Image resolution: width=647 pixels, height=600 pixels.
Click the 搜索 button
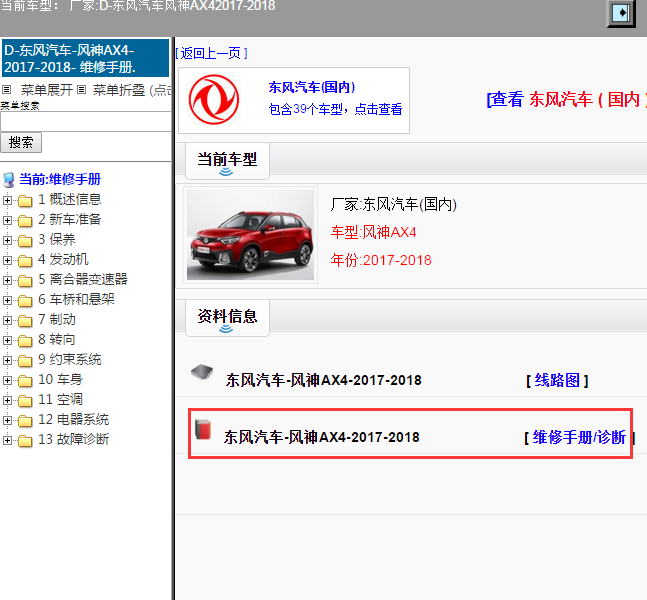tap(21, 142)
